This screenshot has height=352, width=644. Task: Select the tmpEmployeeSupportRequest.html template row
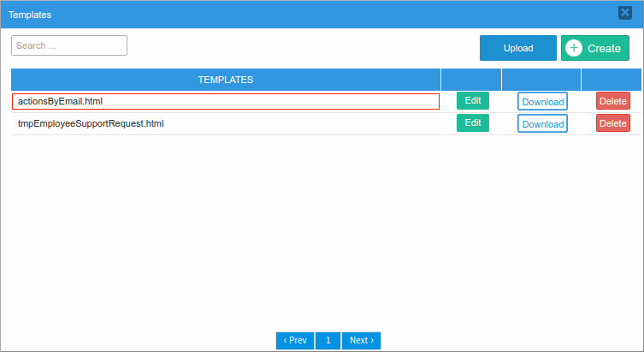(x=226, y=123)
